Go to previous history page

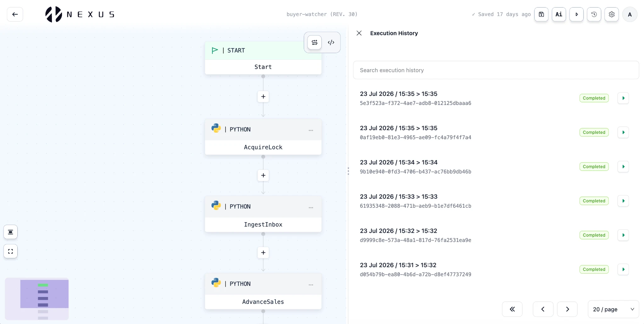543,309
